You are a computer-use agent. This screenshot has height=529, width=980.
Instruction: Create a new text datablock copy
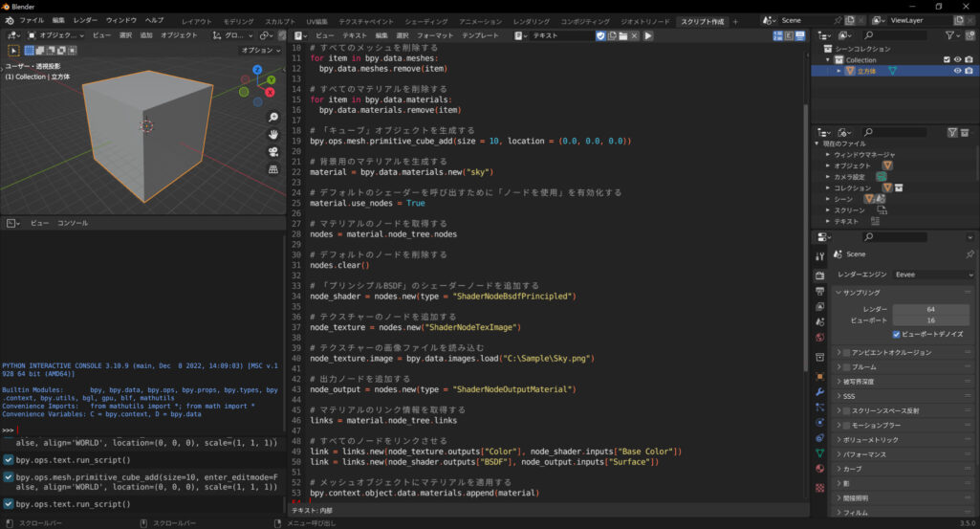pyautogui.click(x=612, y=35)
